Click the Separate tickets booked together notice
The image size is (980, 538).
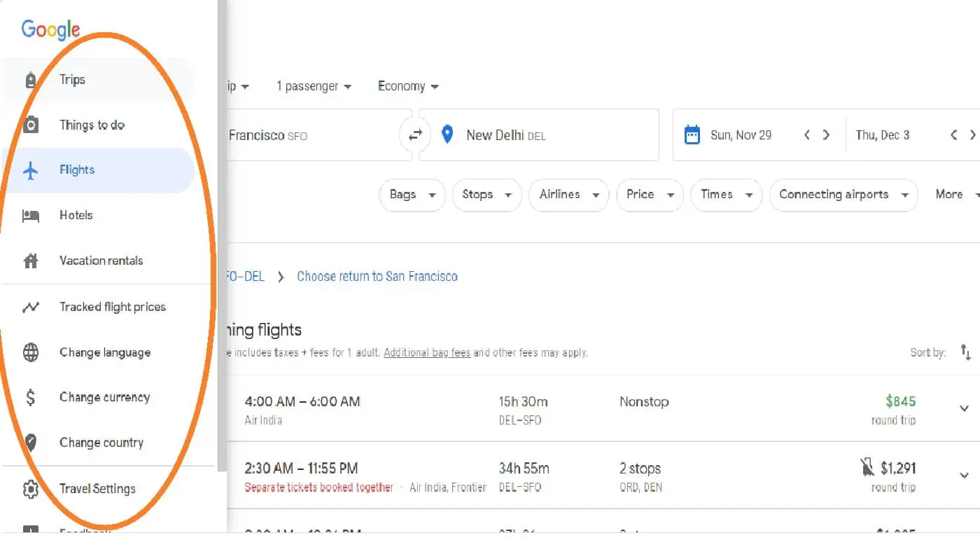coord(319,487)
